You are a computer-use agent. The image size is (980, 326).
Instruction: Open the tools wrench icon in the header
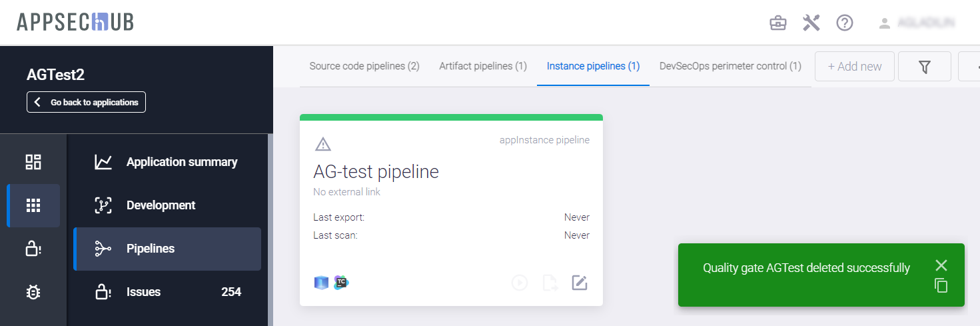pos(811,23)
